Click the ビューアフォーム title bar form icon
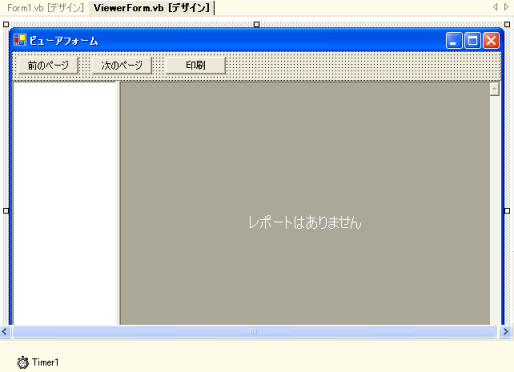The image size is (514, 372). [20, 40]
